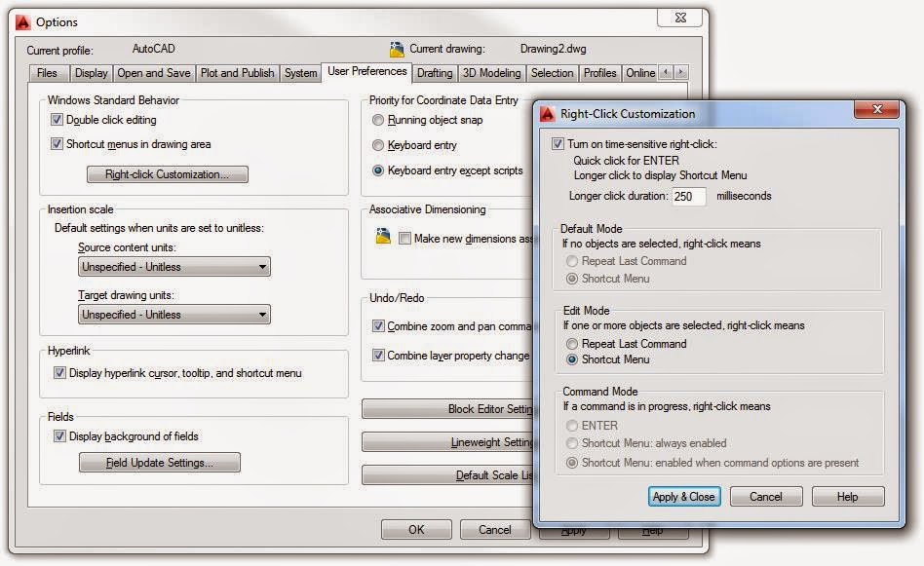Select ENTER in Command Mode

point(571,426)
